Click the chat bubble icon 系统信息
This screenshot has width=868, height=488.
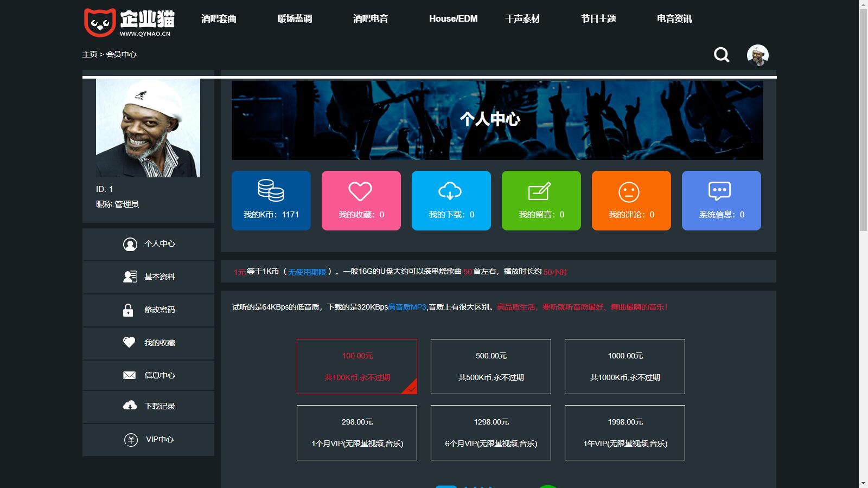(x=719, y=191)
